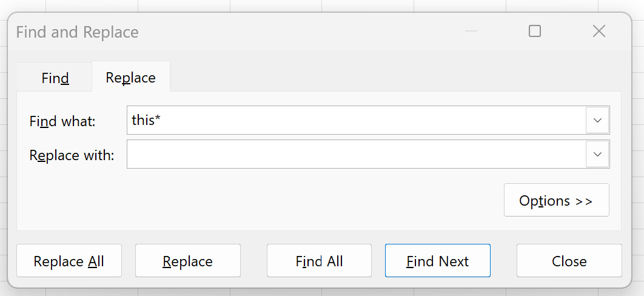Click the 'Replace with:' label

pos(72,155)
